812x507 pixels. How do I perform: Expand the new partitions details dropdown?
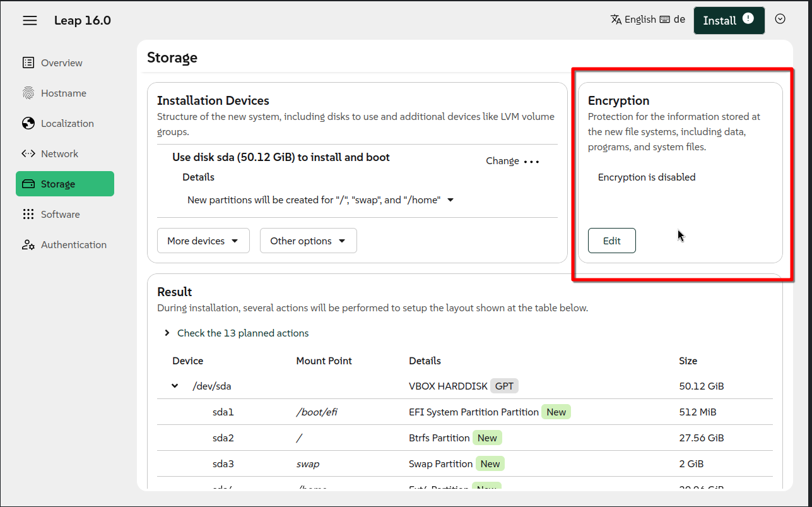click(x=450, y=200)
